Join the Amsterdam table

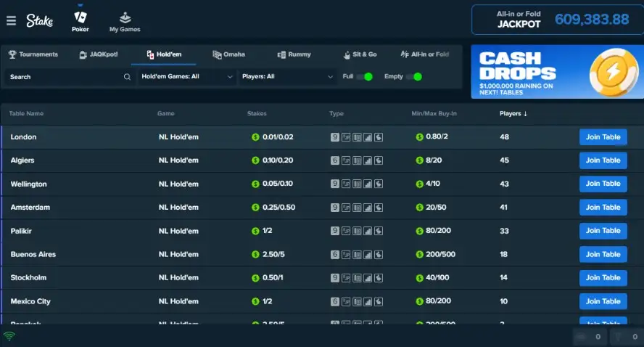[603, 207]
